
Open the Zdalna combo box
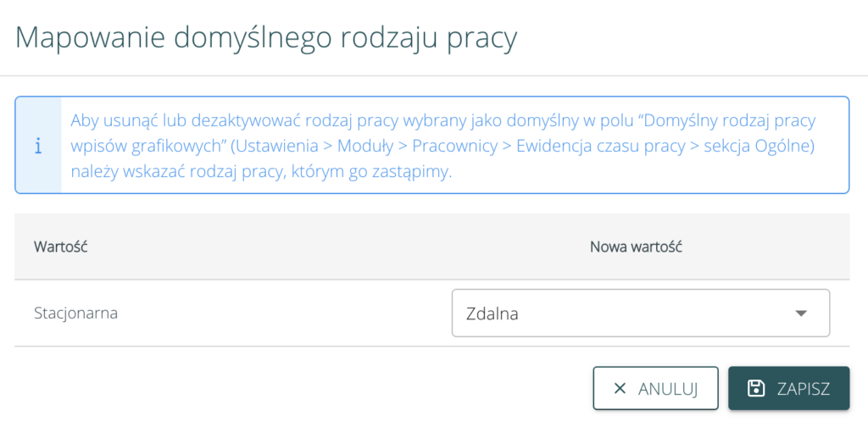640,313
